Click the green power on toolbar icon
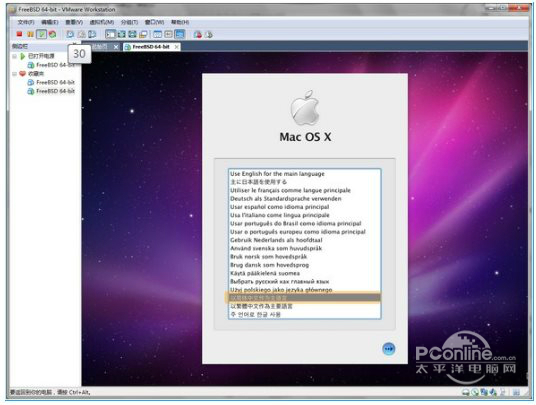Screen dimensions: 536x405 (41, 34)
